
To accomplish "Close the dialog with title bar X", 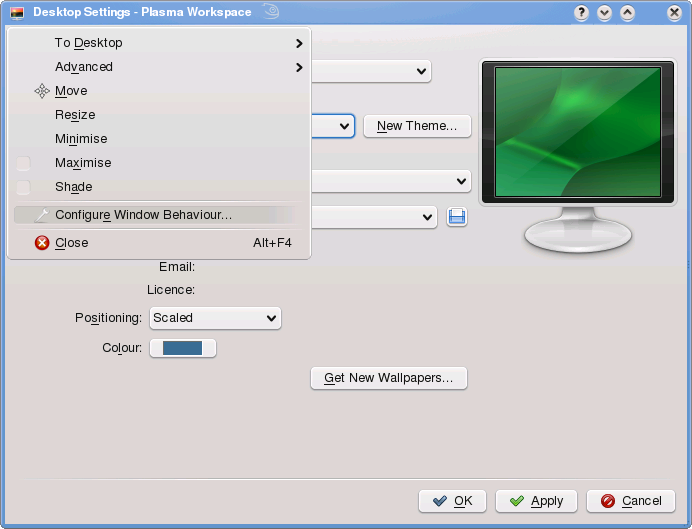I will coord(674,12).
